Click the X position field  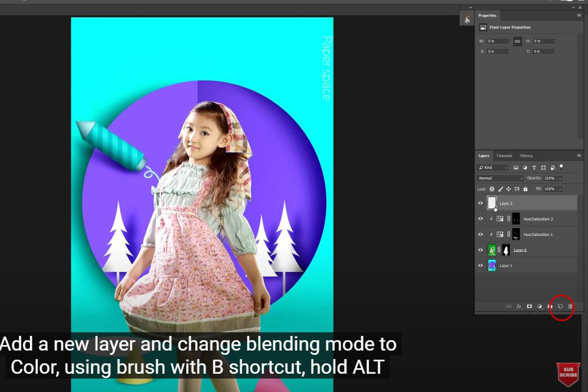tap(498, 51)
